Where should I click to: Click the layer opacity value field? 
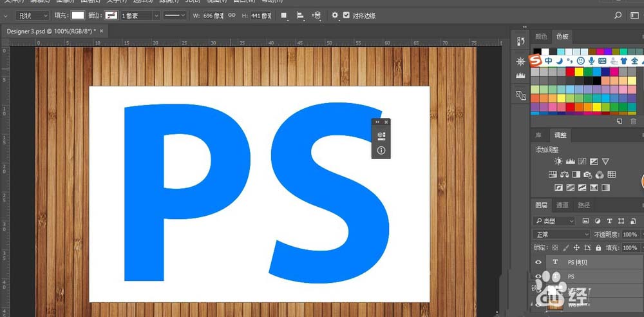[x=630, y=235]
